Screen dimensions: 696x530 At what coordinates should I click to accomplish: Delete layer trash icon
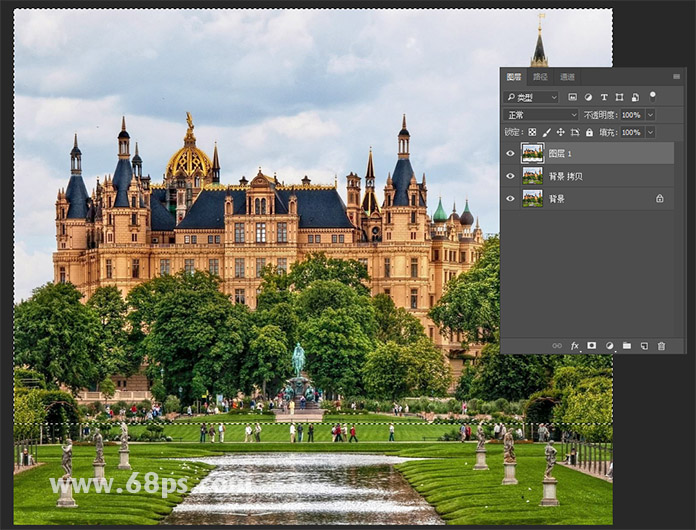[661, 346]
